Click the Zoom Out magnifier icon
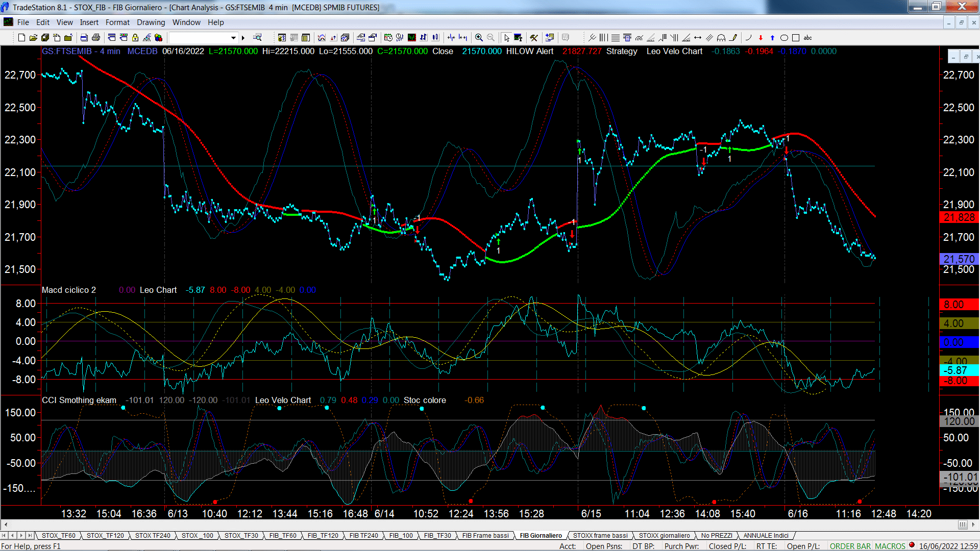 tap(491, 38)
